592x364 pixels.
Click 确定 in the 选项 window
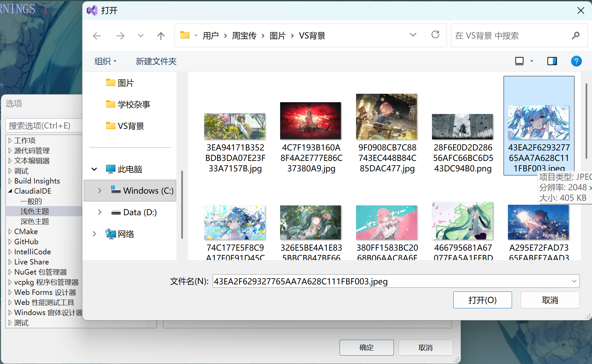tap(367, 347)
